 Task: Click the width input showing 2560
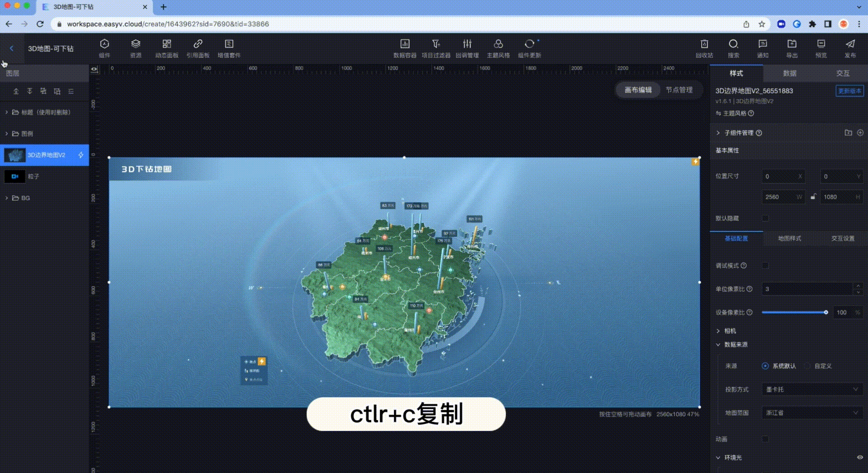point(783,197)
